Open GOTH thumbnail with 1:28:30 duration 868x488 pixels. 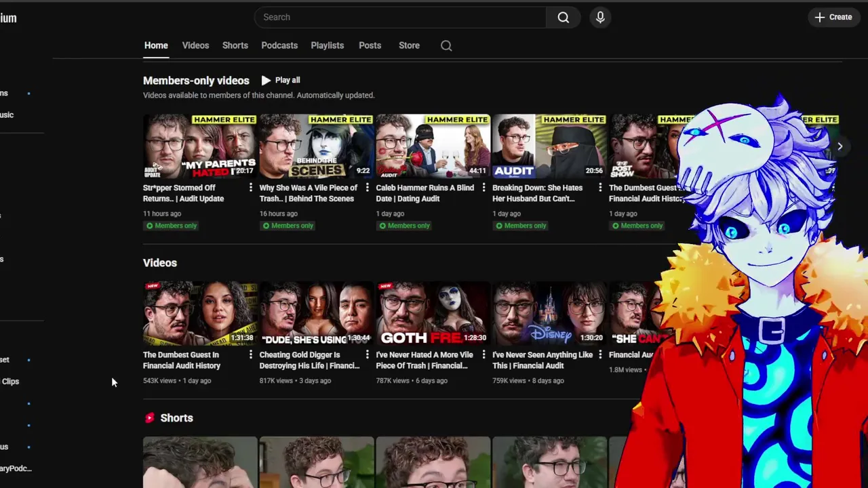(x=433, y=313)
